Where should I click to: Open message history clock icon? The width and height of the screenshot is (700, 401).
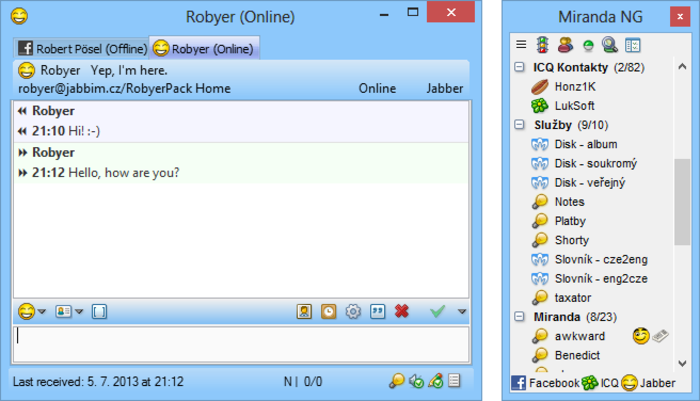pyautogui.click(x=329, y=312)
